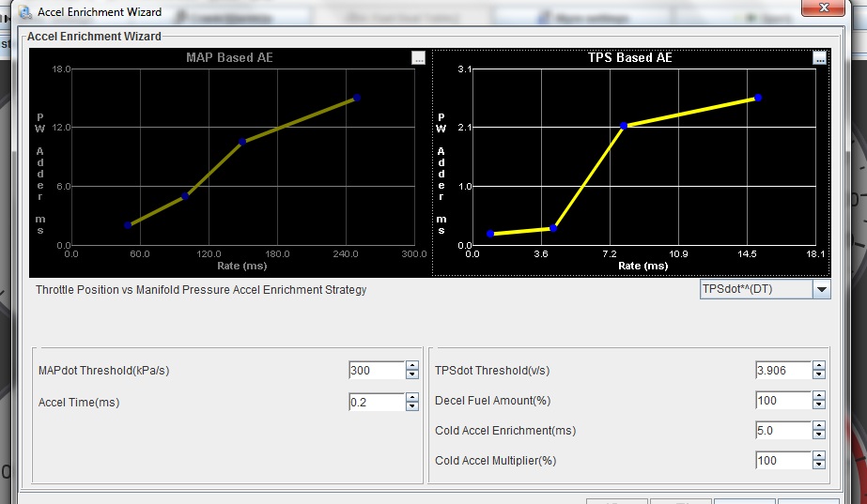Increase Cold Accel Enrichment with up arrow
The height and width of the screenshot is (504, 867).
click(x=819, y=425)
